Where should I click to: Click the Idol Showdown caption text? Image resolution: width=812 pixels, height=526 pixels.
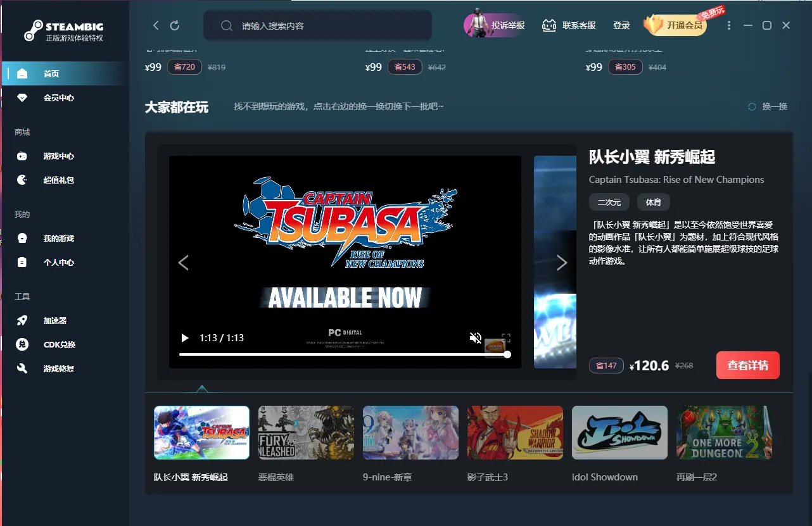click(x=605, y=477)
